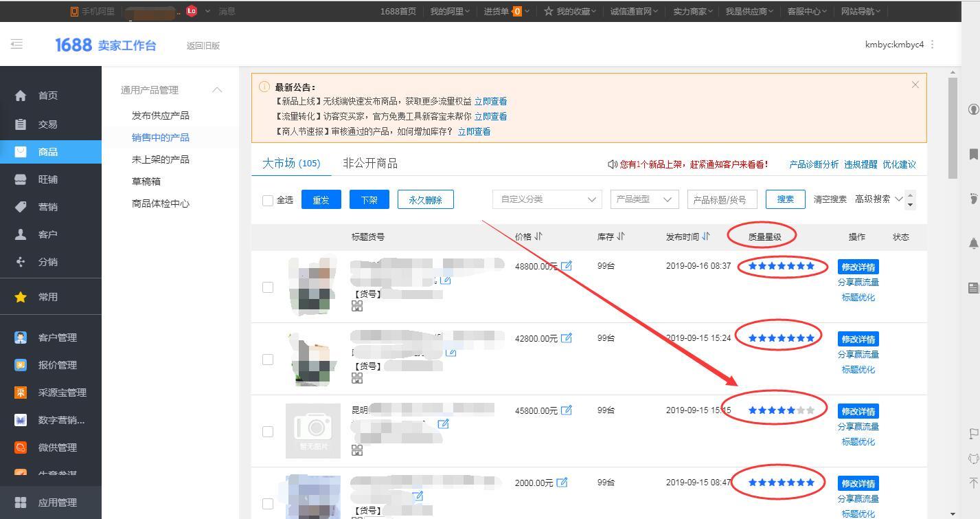The image size is (980, 519).
Task: Expand the 产品类型 dropdown
Action: [643, 199]
